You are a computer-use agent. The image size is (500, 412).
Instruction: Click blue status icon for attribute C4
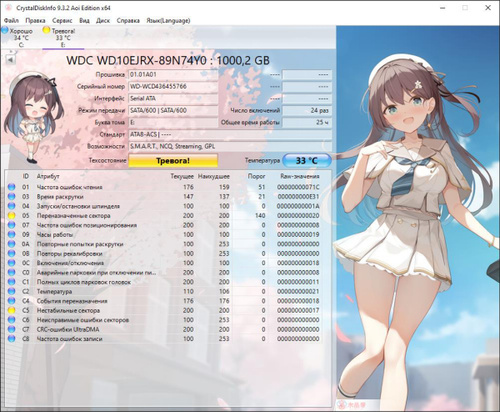[12, 301]
